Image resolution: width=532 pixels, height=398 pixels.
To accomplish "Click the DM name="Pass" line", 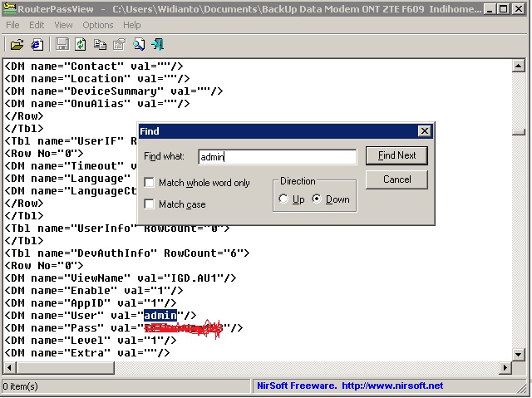I will (x=124, y=328).
